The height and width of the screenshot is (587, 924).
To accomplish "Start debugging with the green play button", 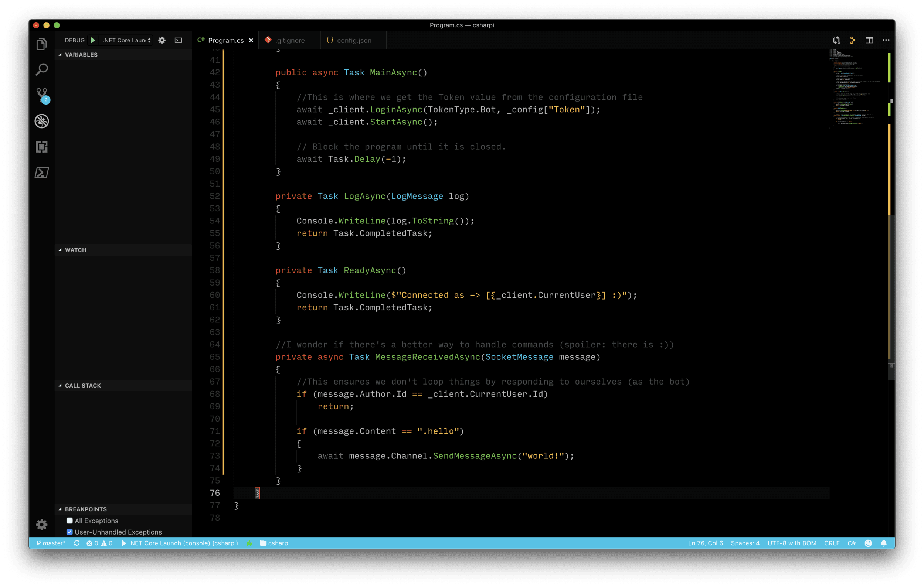I will point(92,40).
